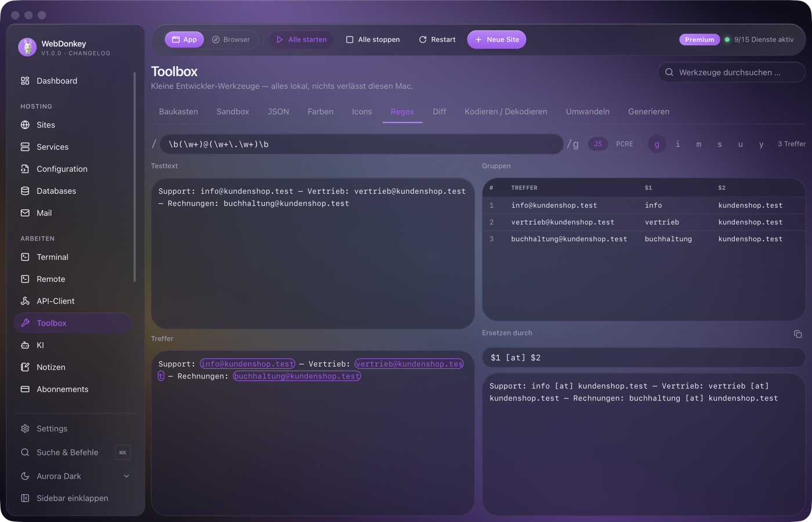Open the Umwandeln tab
Image resolution: width=812 pixels, height=522 pixels.
[588, 111]
